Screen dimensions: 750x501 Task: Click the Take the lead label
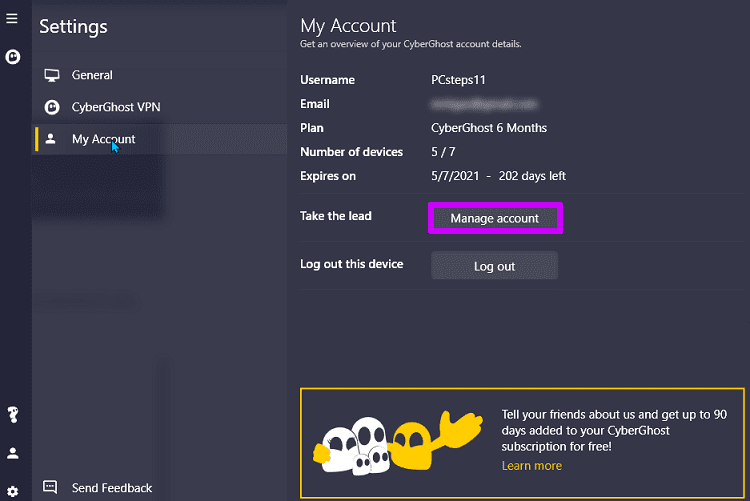pos(336,216)
